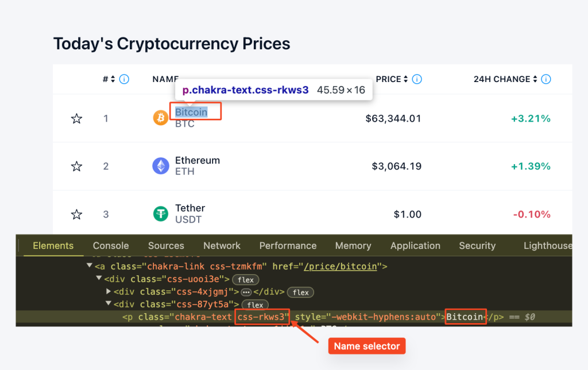
Task: Open the Network tab in DevTools
Action: tap(222, 246)
